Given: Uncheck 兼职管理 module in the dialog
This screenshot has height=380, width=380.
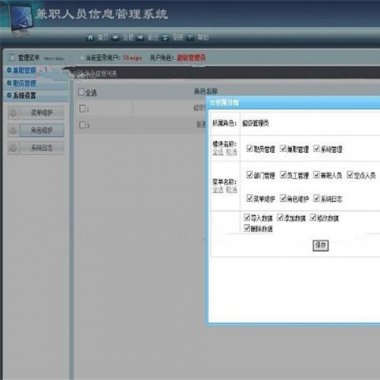Looking at the screenshot, I should click(283, 148).
